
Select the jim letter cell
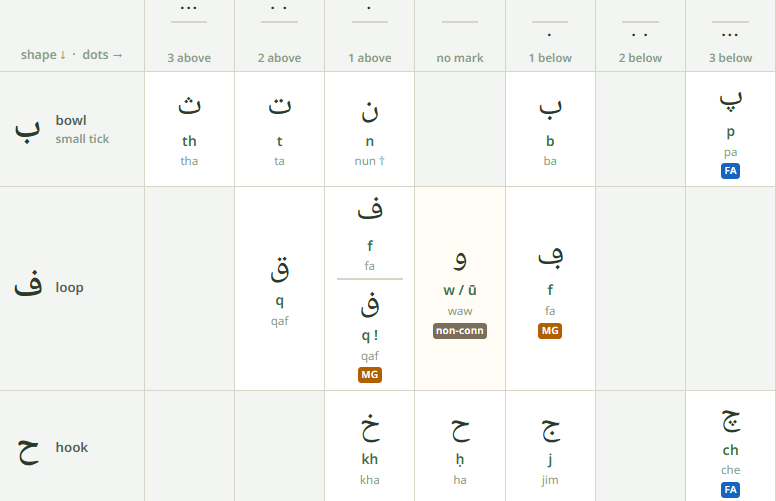click(550, 446)
